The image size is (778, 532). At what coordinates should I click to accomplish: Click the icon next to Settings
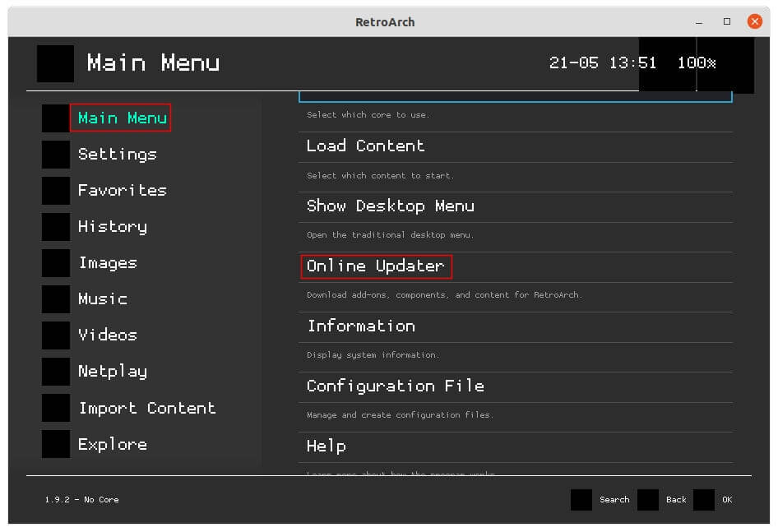coord(56,155)
